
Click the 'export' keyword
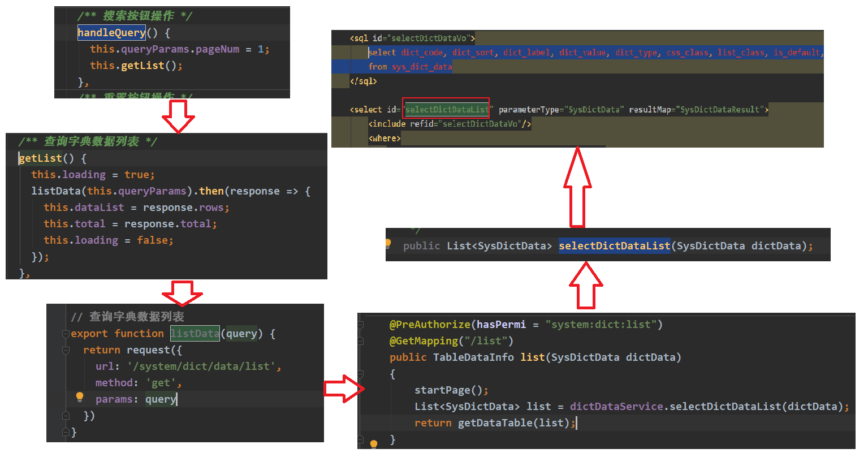pyautogui.click(x=89, y=334)
